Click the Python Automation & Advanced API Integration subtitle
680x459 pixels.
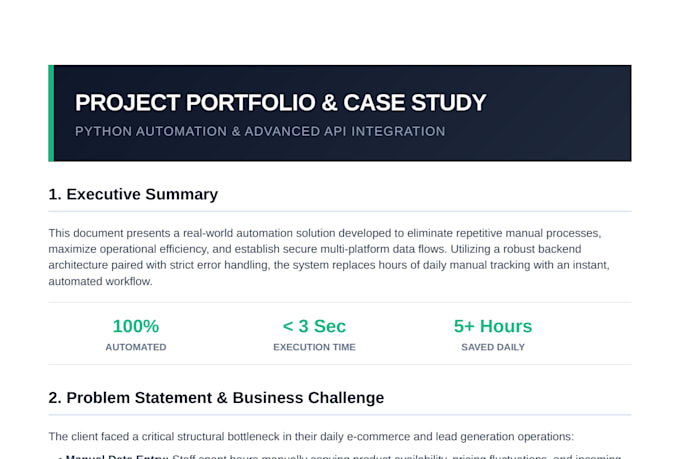pyautogui.click(x=260, y=131)
